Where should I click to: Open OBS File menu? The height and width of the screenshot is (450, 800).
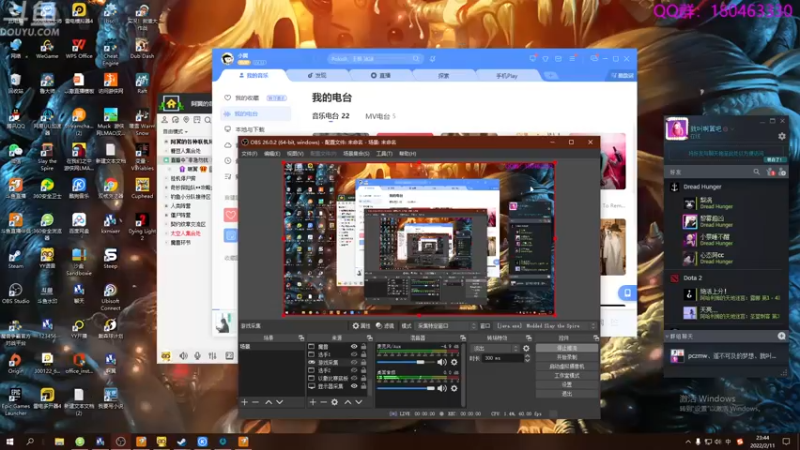coord(249,154)
